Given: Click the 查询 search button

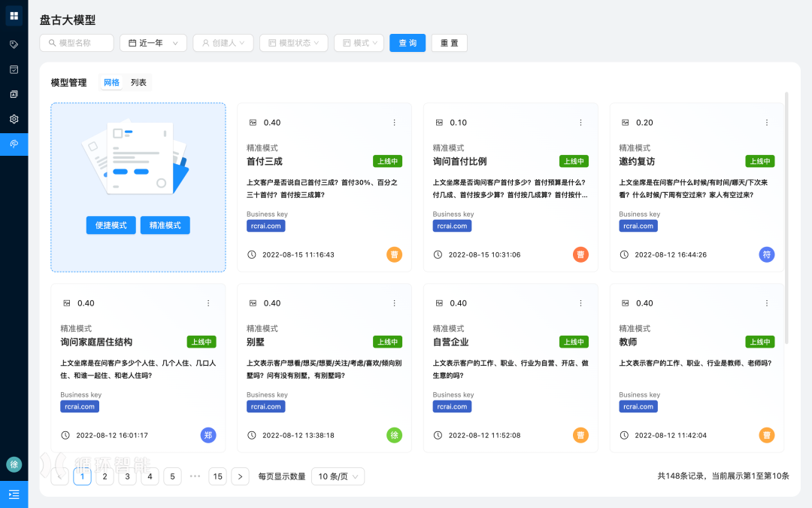Looking at the screenshot, I should (x=408, y=43).
